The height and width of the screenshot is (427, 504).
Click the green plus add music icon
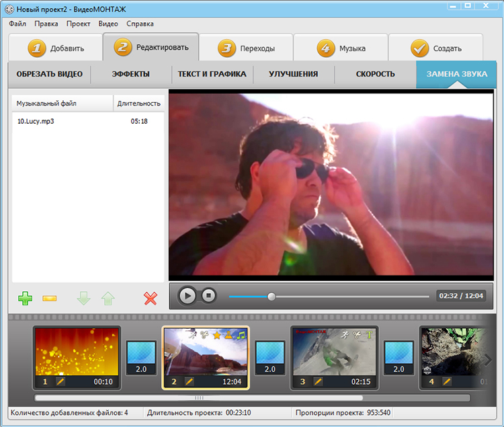(25, 299)
